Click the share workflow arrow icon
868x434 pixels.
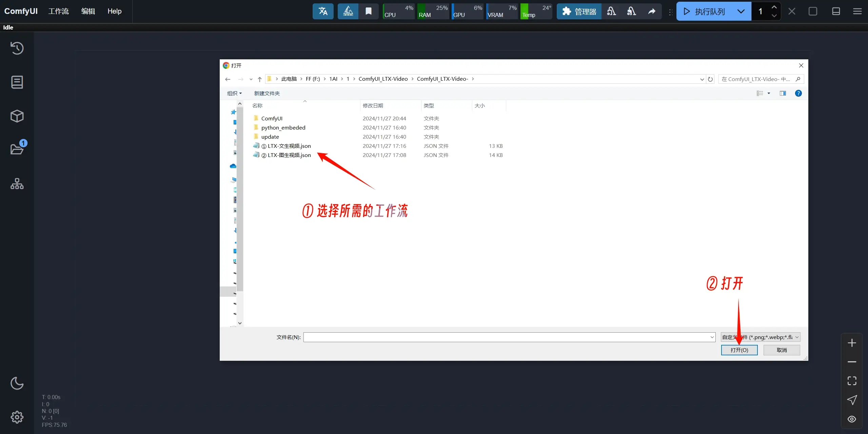tap(651, 11)
